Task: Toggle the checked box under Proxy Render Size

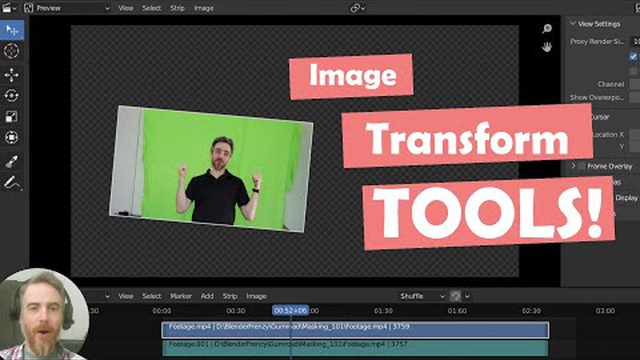Action: coord(633,56)
